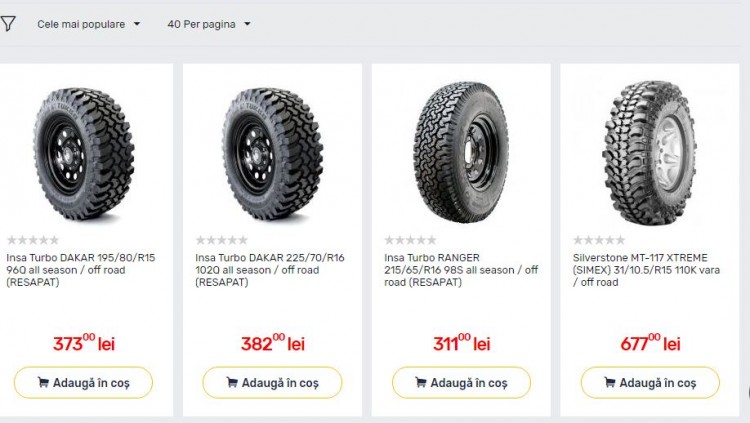750x423 pixels.
Task: Open the Silverstone MT-117 XTREME tire image
Action: click(x=650, y=153)
